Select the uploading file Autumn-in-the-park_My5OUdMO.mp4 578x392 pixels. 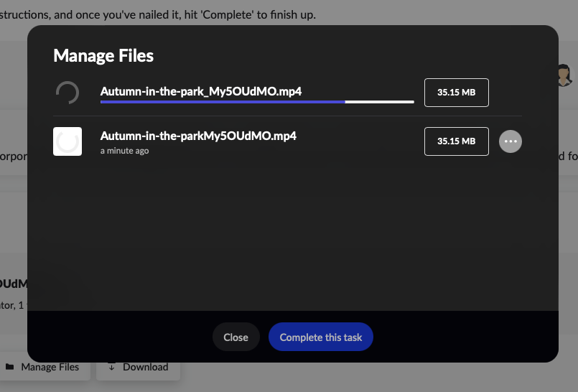tap(200, 91)
